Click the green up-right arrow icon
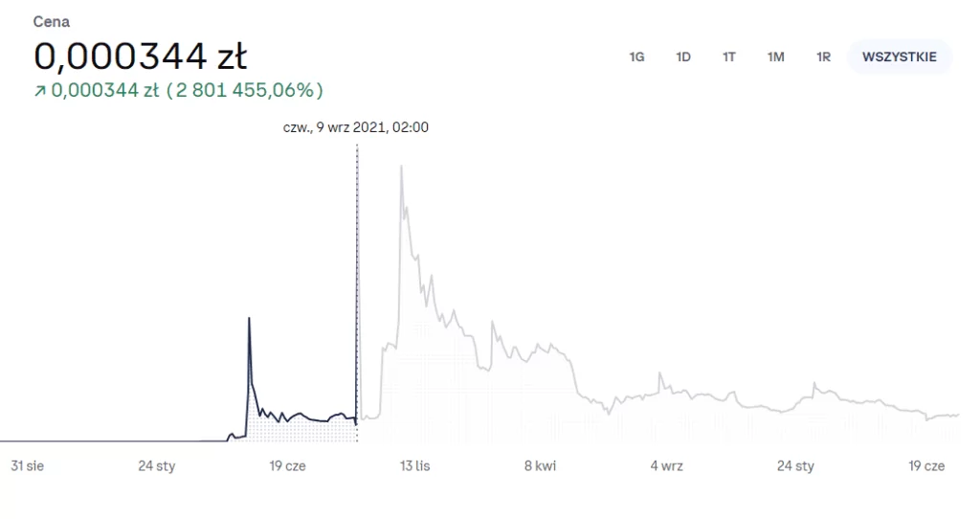 [39, 91]
